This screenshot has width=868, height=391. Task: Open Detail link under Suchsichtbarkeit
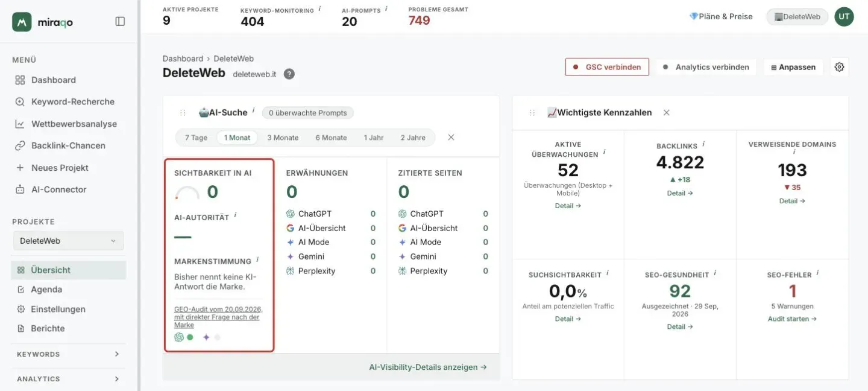point(568,319)
